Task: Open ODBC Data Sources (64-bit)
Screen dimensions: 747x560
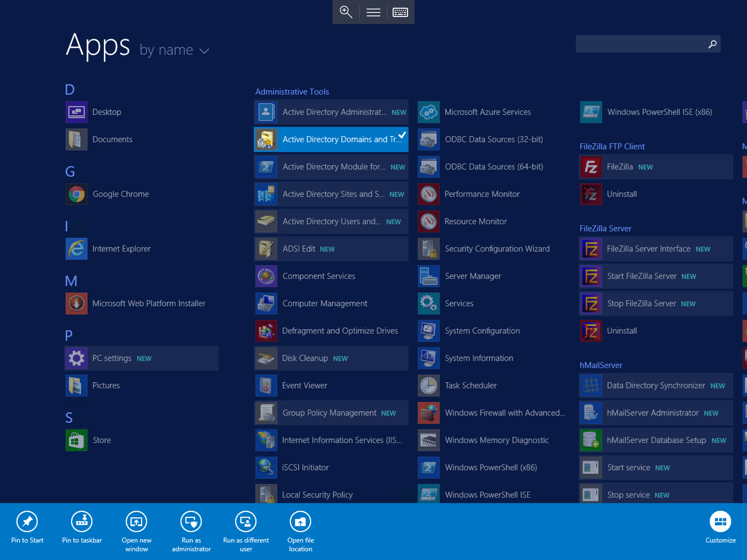Action: (x=493, y=167)
